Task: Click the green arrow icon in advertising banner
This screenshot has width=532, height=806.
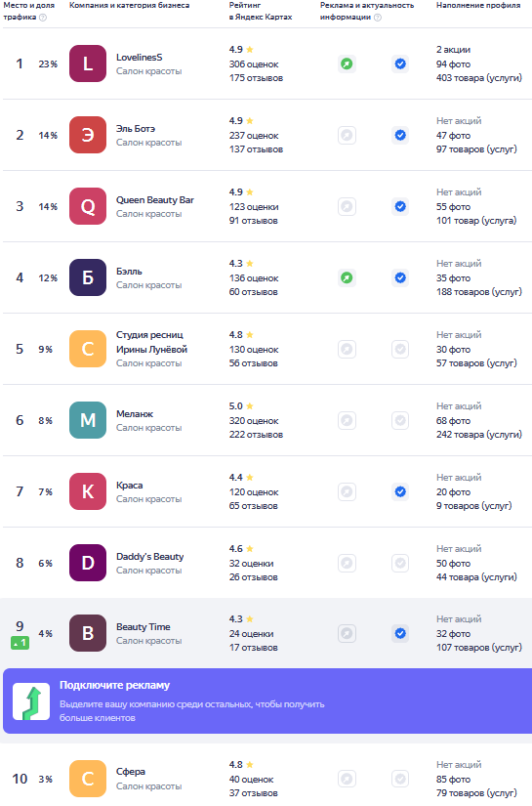Action: (x=31, y=701)
